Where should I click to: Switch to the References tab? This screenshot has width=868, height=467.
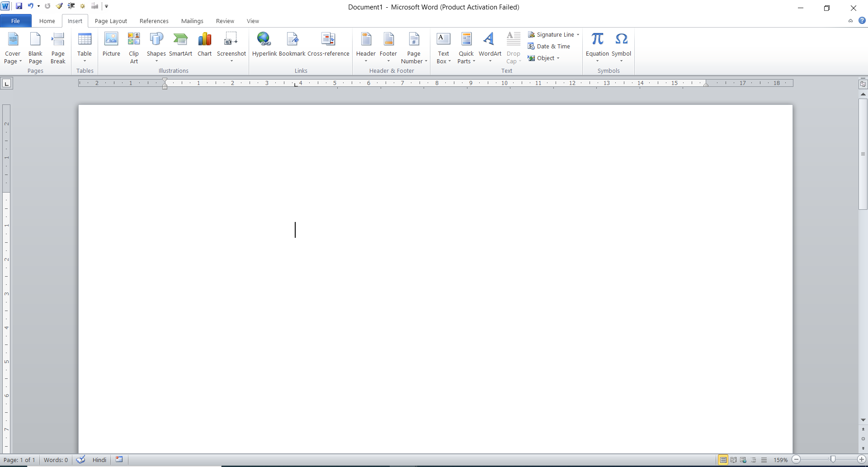point(154,21)
